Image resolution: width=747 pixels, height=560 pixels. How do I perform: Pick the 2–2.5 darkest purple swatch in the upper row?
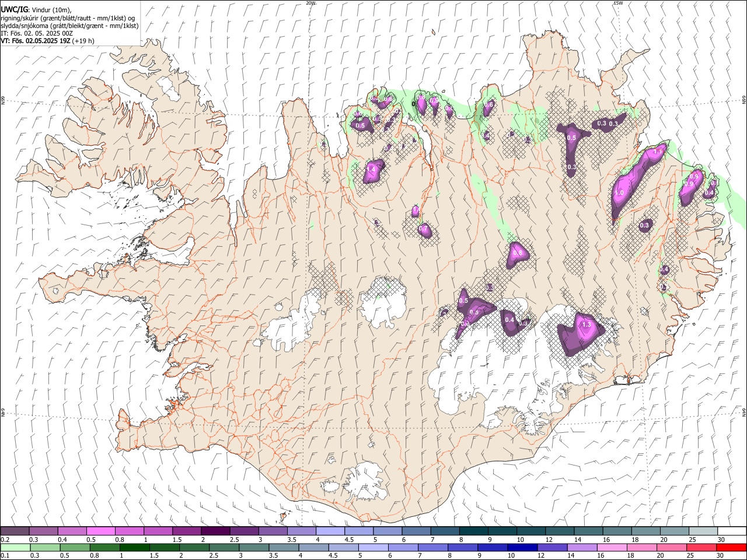point(215,531)
